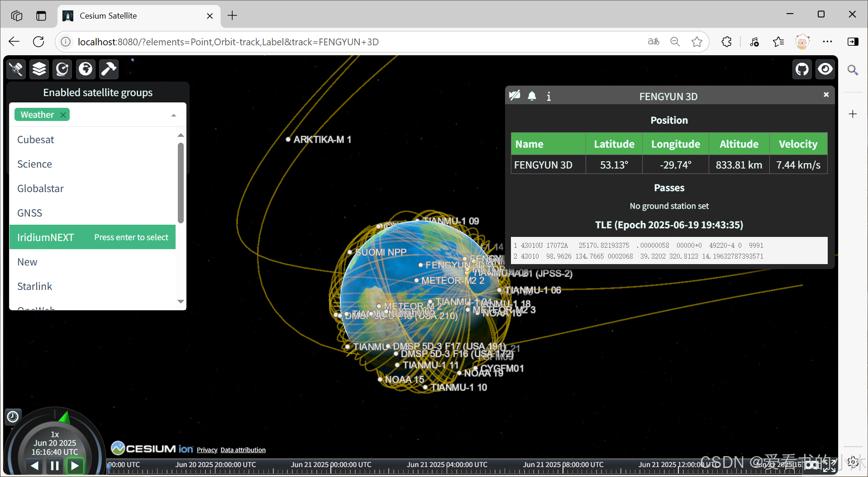
Task: Click the Latitude column header
Action: pyautogui.click(x=614, y=144)
